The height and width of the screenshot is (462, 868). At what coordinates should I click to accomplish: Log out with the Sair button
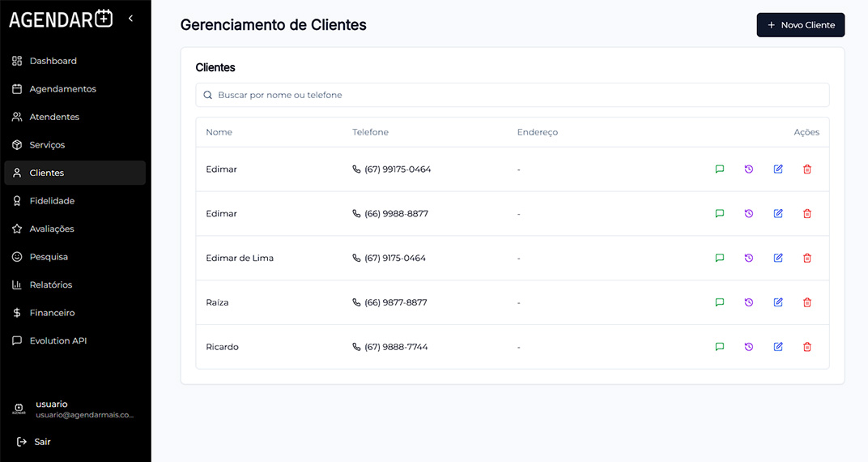tap(34, 442)
